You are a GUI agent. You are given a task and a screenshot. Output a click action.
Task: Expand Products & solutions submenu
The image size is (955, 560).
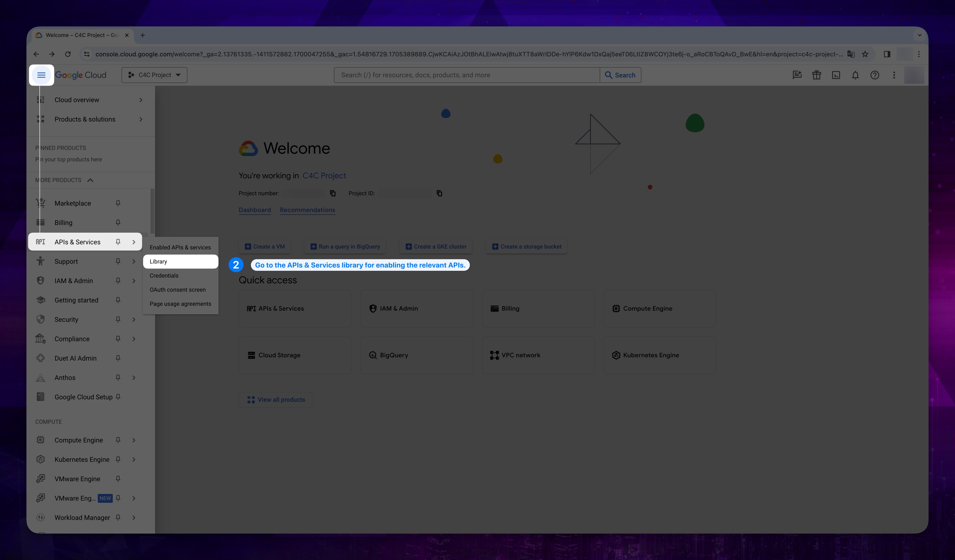(141, 119)
